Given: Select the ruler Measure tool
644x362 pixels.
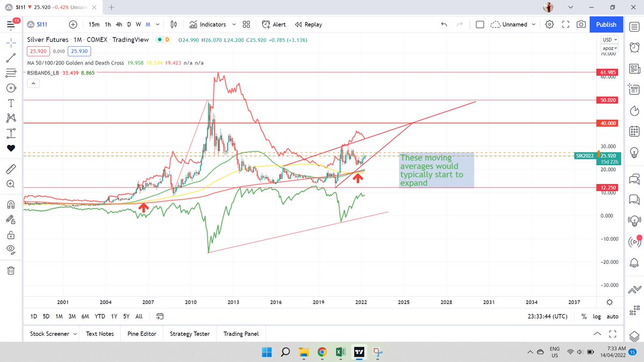Looking at the screenshot, I should click(11, 169).
